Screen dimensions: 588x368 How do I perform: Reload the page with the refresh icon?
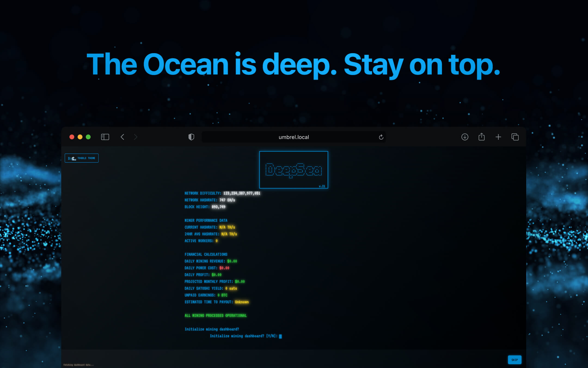381,137
